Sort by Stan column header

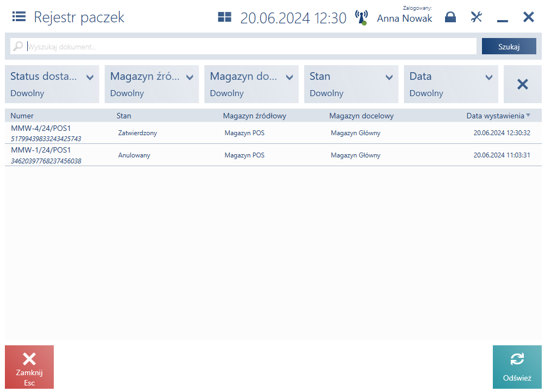click(124, 116)
